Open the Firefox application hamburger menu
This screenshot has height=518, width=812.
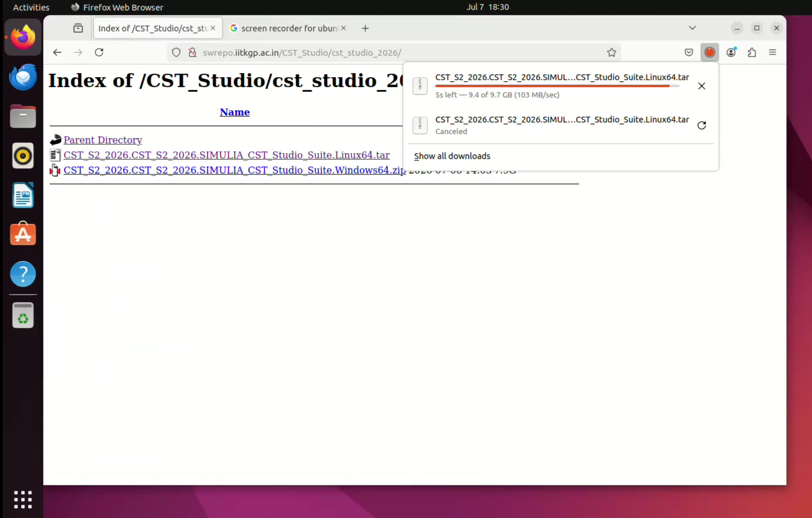click(772, 52)
